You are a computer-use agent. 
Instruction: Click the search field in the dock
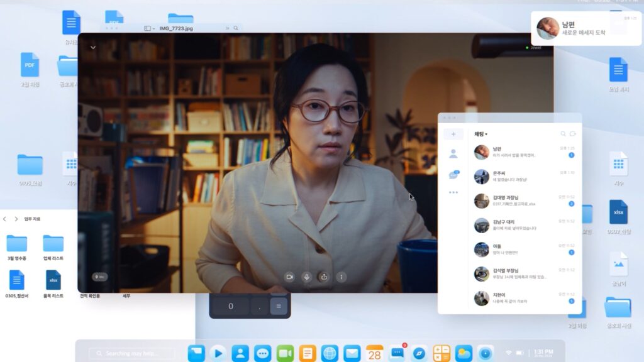pos(132,354)
